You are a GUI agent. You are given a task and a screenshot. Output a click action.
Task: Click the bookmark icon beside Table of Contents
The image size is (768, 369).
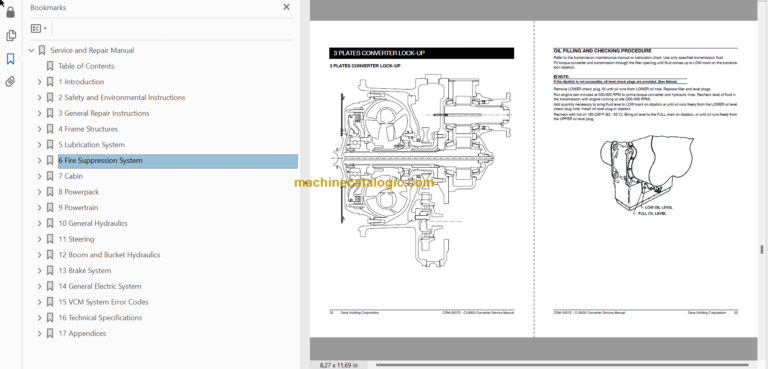tap(50, 66)
